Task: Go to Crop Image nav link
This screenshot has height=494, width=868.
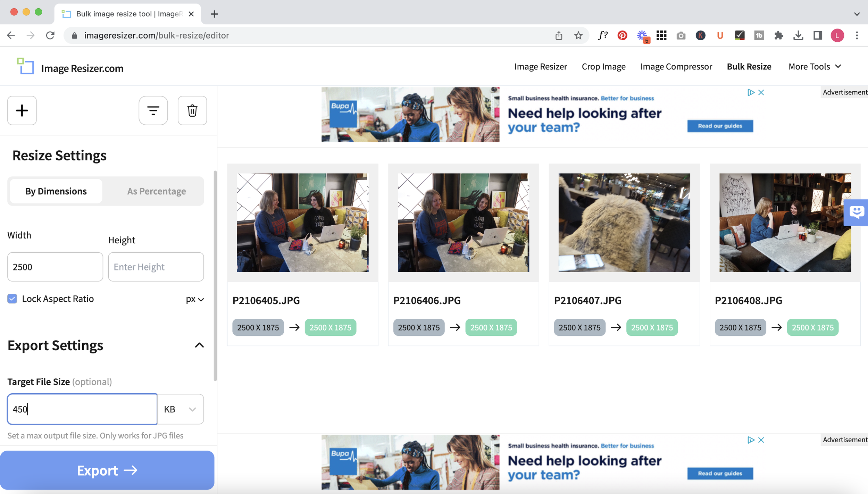Action: [603, 66]
